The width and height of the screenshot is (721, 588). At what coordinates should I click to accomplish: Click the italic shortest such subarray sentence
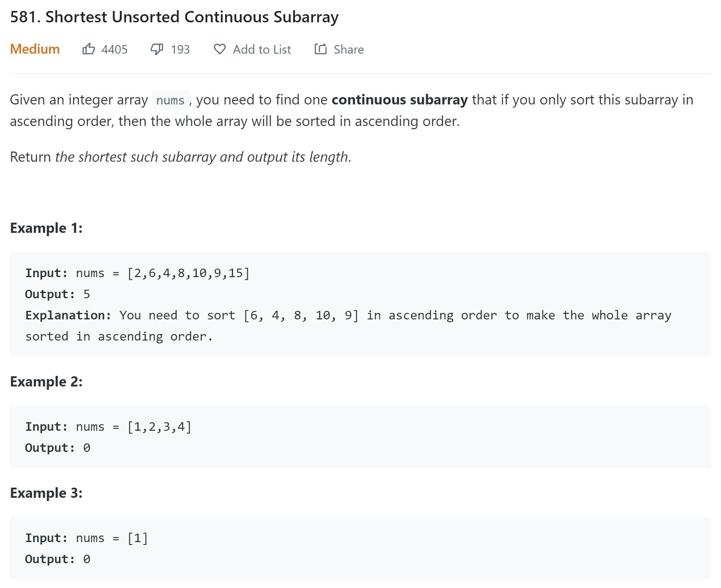pos(203,157)
